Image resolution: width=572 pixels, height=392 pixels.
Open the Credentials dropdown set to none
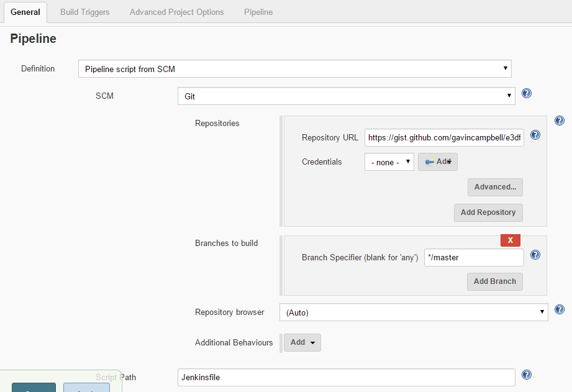click(x=389, y=162)
